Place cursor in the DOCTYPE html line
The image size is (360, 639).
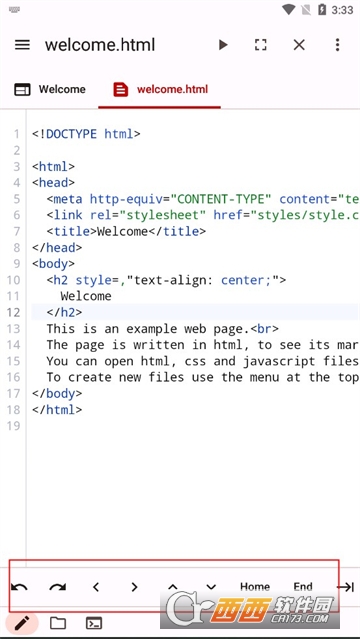click(86, 134)
